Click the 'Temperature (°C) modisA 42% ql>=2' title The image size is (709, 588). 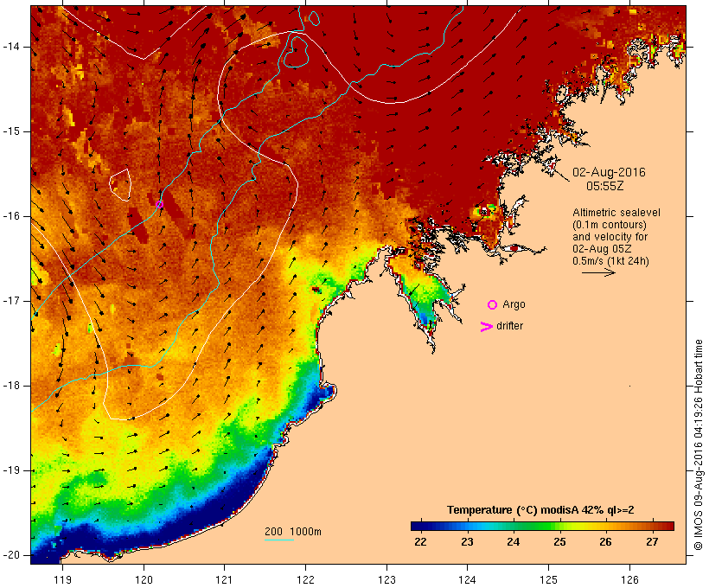540,510
